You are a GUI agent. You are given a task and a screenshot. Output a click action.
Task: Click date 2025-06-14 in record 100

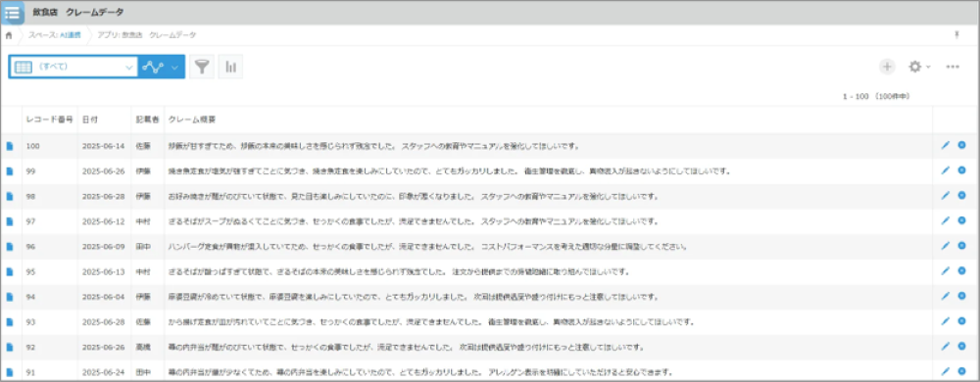point(103,146)
